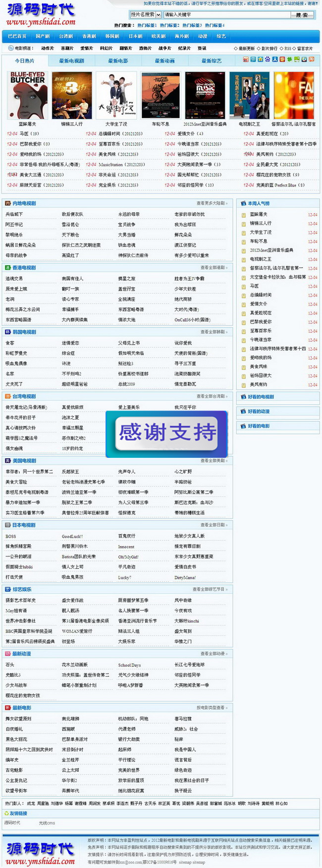Screen dimensions: 322x868
Task: Click the 好看的电视剧 panel icon
Action: pos(243,397)
